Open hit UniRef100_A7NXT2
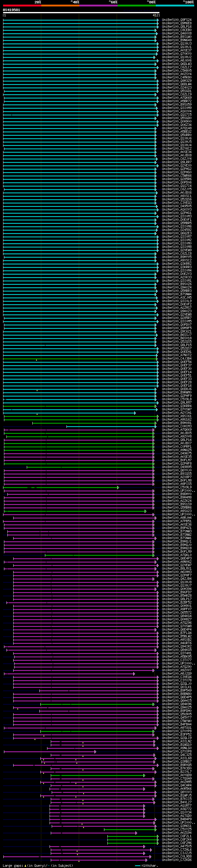 coord(177,355)
